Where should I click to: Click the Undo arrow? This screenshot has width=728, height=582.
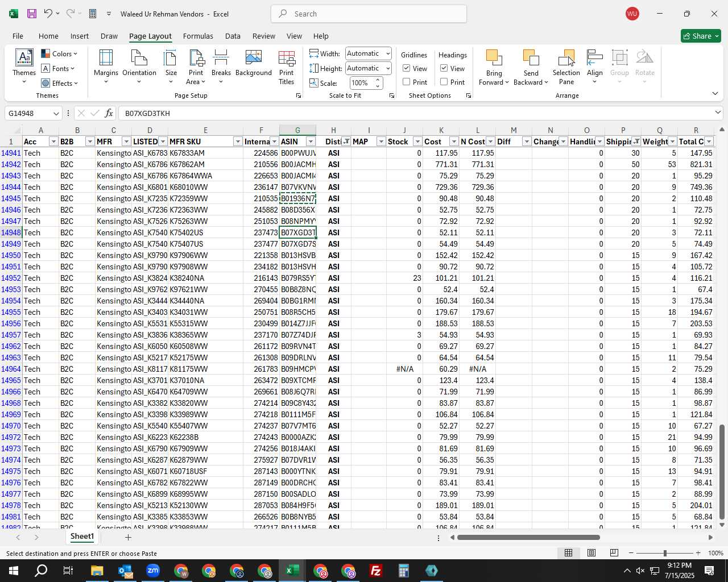click(48, 14)
